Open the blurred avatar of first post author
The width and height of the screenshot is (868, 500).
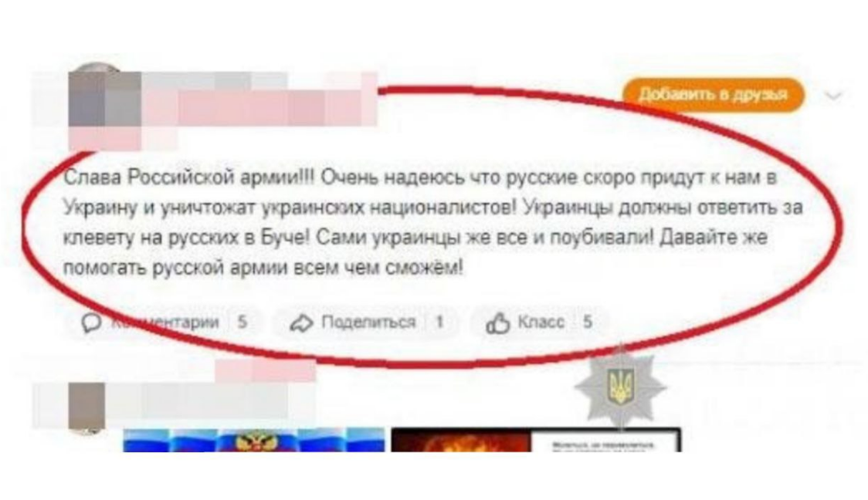(104, 98)
